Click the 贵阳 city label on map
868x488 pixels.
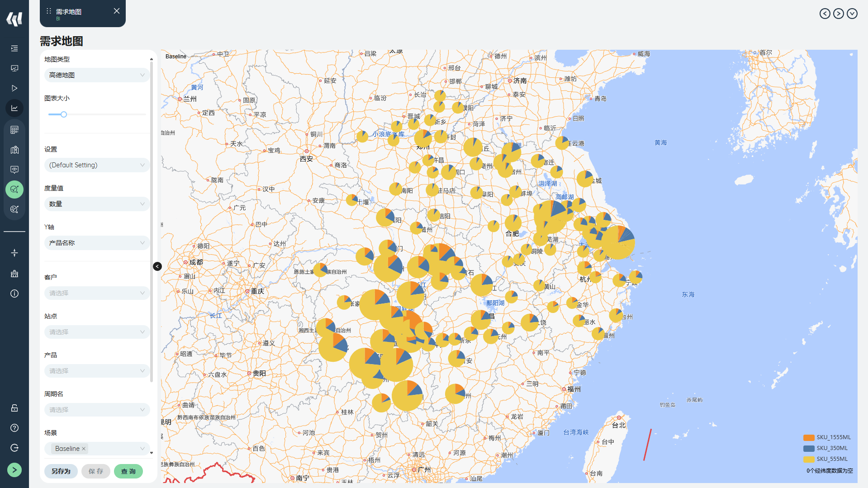259,373
